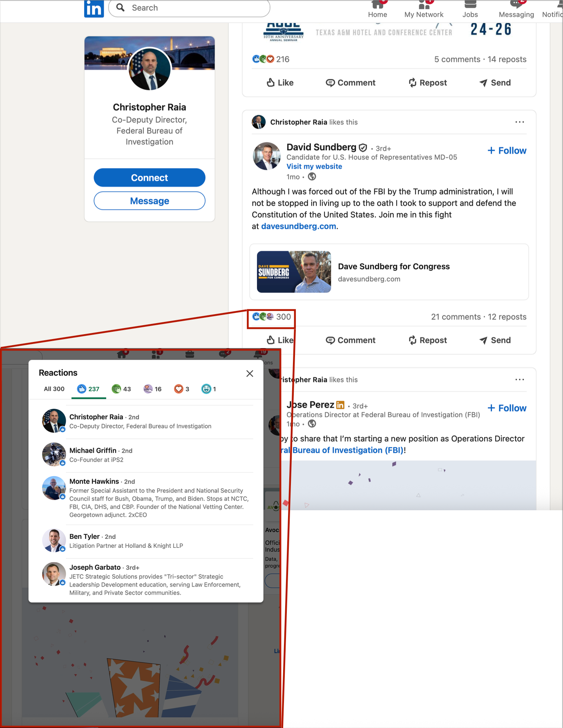
Task: Click the Search input field
Action: coord(189,8)
